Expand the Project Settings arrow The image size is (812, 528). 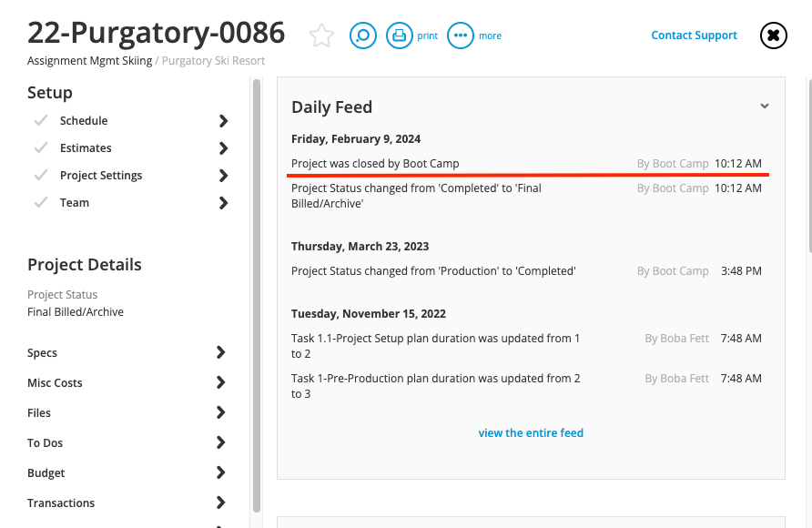(x=223, y=176)
